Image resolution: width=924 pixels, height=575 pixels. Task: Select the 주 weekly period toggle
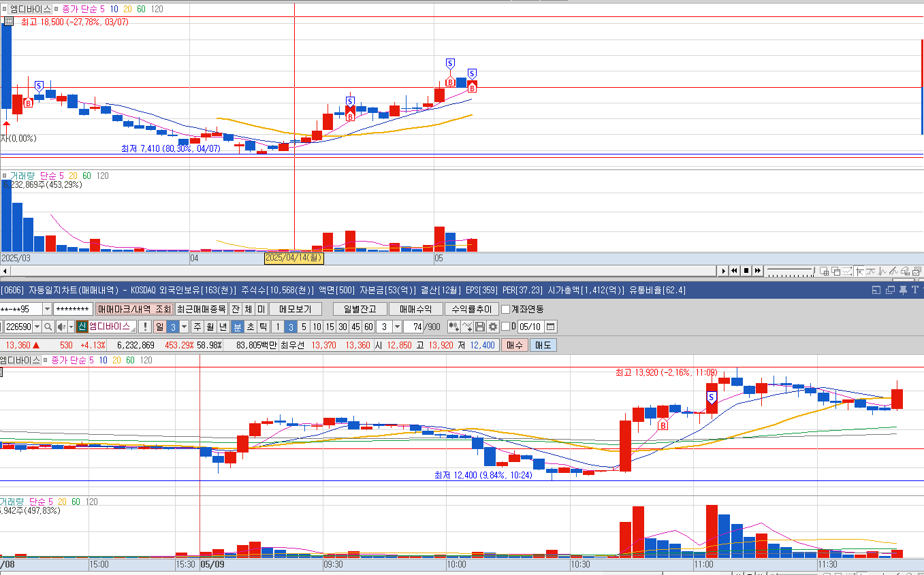click(x=197, y=327)
